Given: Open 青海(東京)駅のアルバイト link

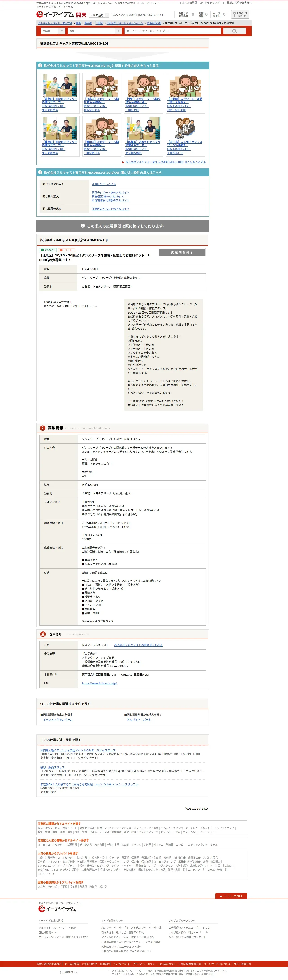Looking at the screenshot, I should [x=107, y=197].
